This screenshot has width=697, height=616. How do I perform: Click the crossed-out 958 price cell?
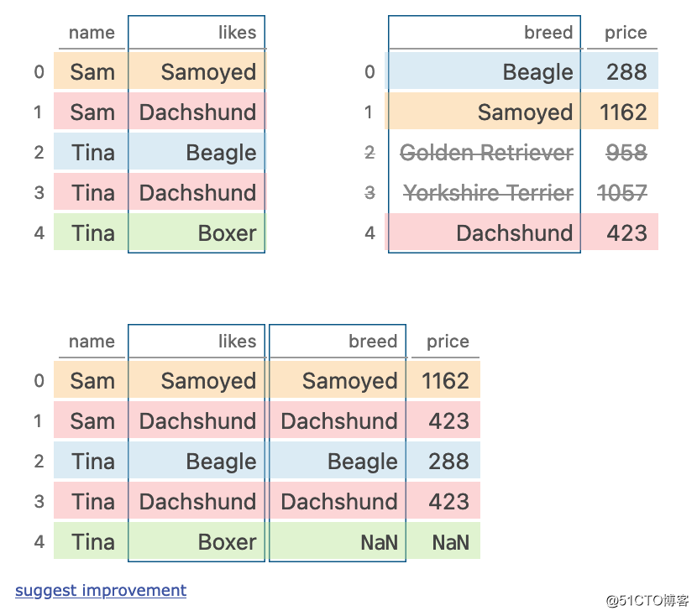coord(626,153)
